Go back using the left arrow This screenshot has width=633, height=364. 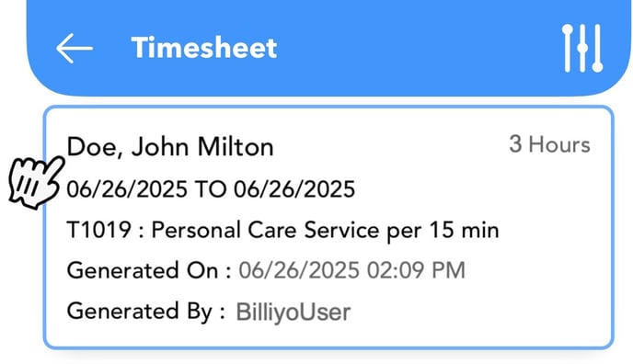(x=75, y=49)
